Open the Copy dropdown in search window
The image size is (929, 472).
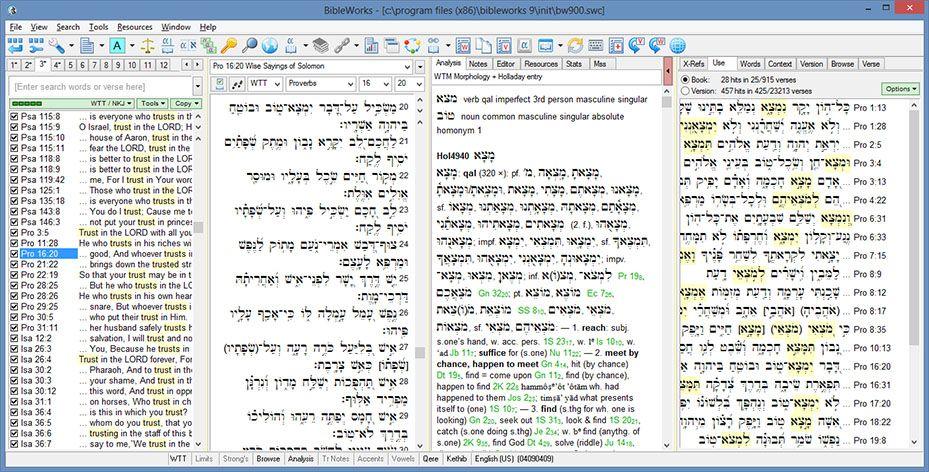click(x=186, y=103)
